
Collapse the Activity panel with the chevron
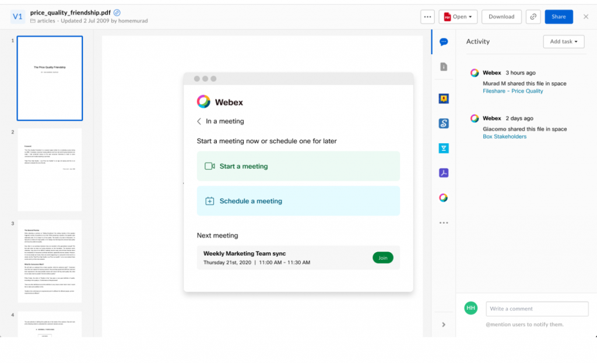(x=444, y=324)
